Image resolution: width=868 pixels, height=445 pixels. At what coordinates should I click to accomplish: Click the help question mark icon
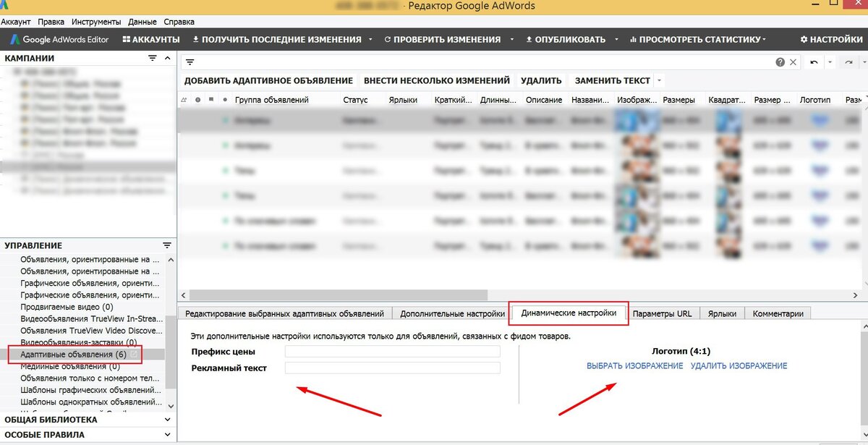coord(780,62)
